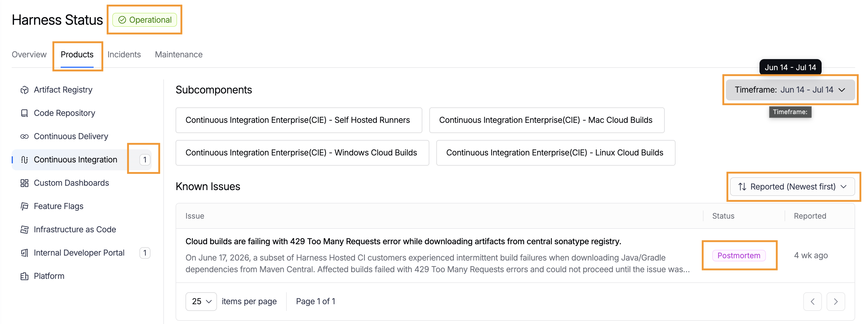868x324 pixels.
Task: Click the Continuous Delivery infinity icon
Action: pos(24,136)
